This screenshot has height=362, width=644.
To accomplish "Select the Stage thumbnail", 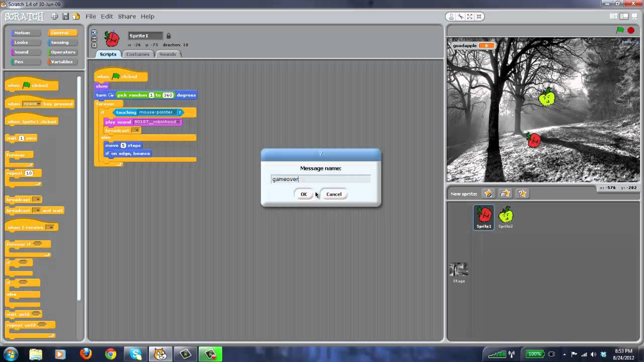I will point(458,273).
